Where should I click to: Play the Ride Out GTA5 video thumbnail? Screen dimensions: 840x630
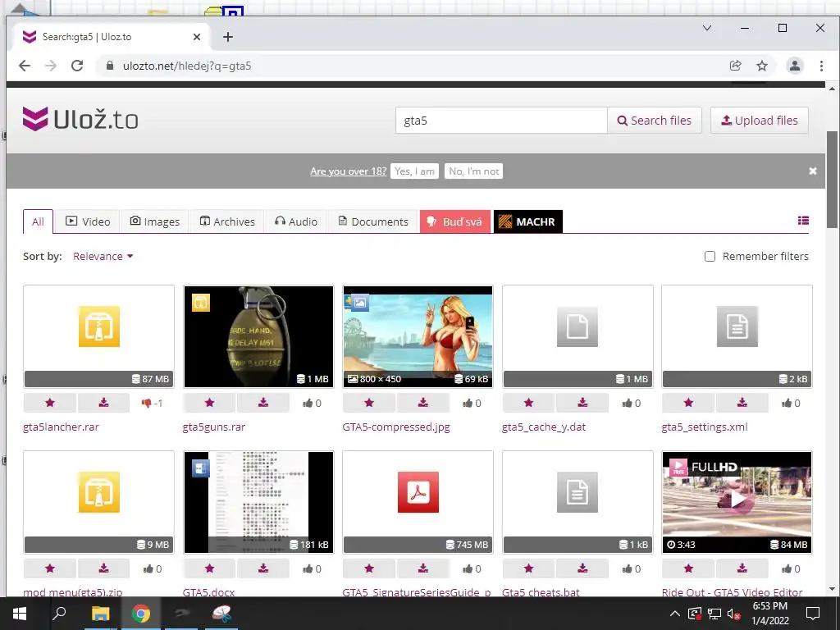click(737, 501)
